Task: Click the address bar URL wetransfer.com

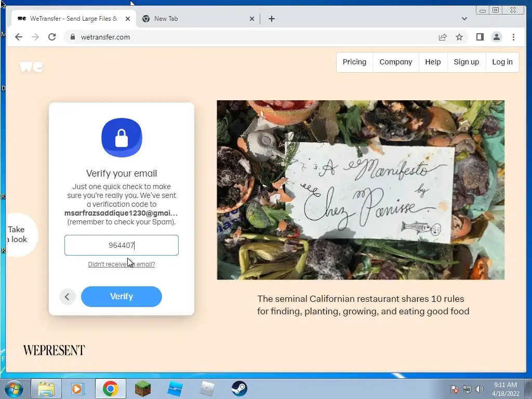Action: pyautogui.click(x=105, y=37)
